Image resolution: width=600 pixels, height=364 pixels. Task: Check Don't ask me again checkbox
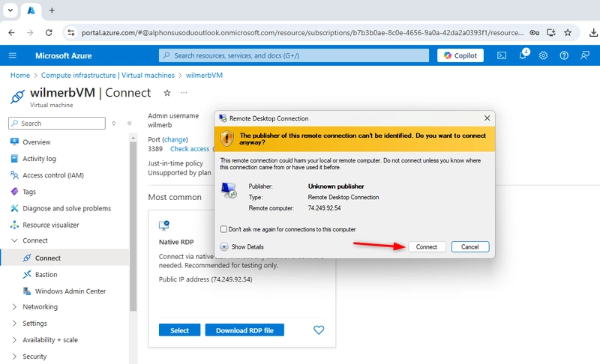[223, 229]
